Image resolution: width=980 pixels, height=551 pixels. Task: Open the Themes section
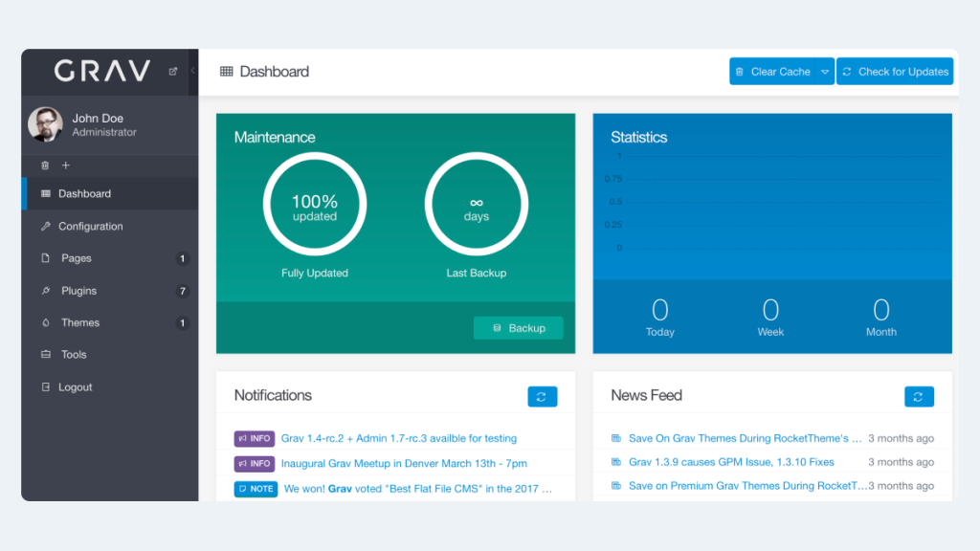pyautogui.click(x=110, y=323)
